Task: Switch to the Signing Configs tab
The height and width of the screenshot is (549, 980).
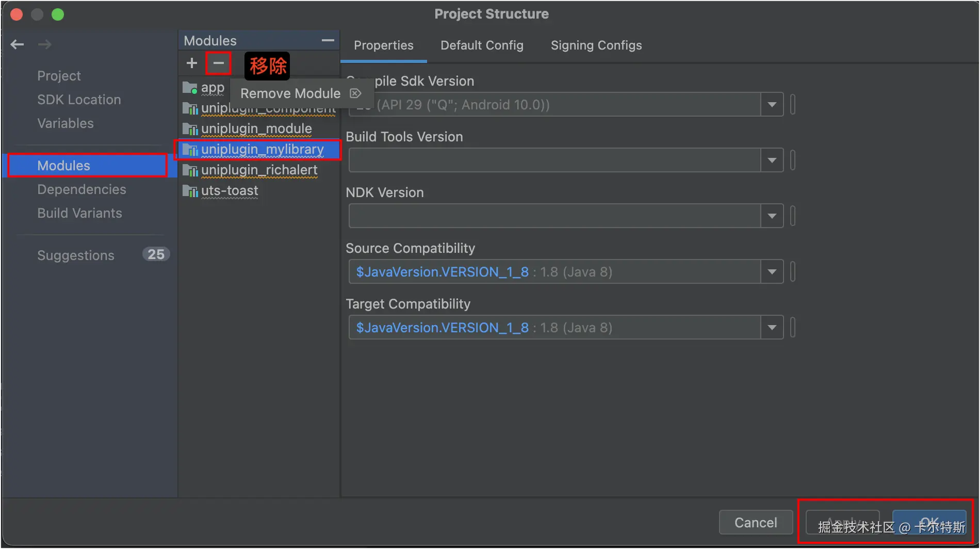Action: point(596,45)
